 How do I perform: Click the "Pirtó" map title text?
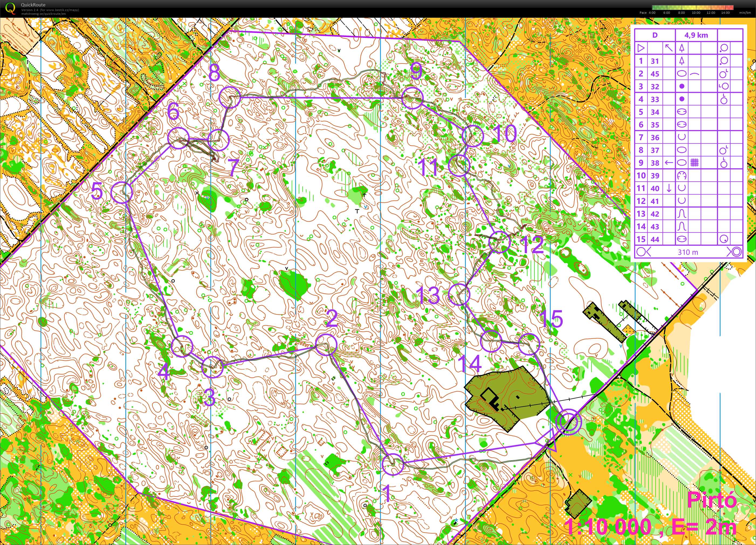[711, 500]
